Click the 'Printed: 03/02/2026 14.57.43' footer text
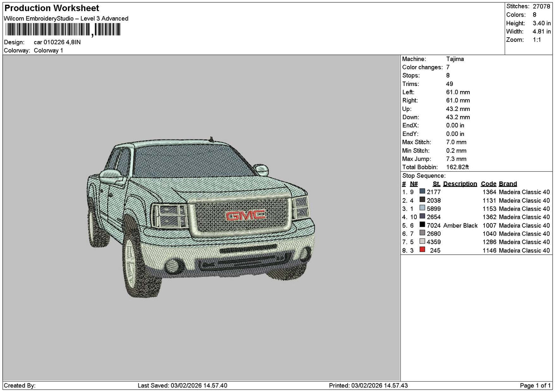 (x=368, y=385)
